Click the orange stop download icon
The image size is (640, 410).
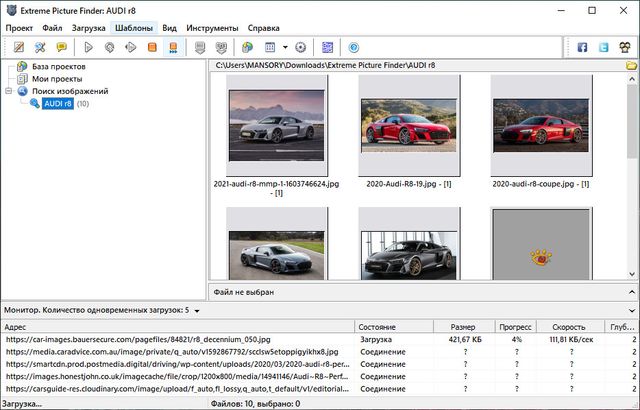[152, 47]
